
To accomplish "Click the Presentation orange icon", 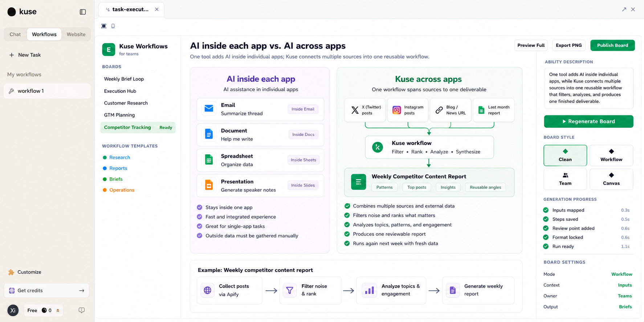I will [209, 185].
